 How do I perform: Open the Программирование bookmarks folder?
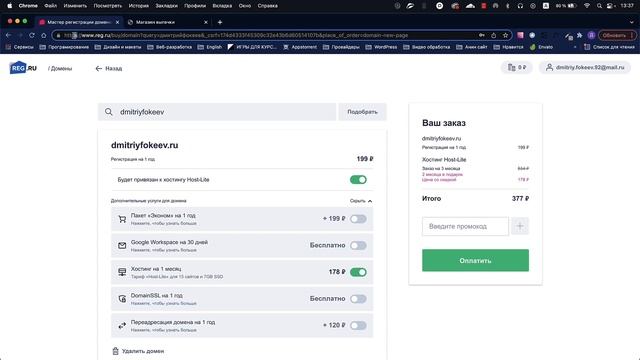[64, 47]
